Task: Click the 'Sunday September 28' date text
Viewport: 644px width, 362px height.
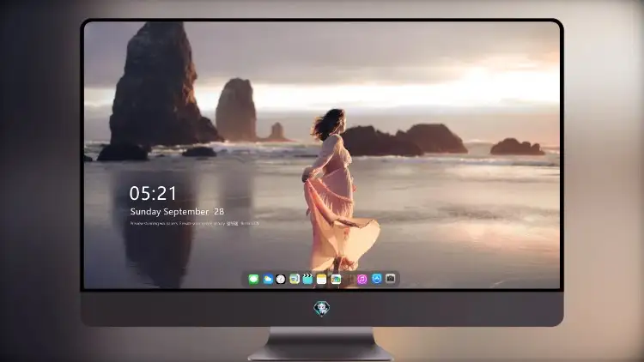Action: click(177, 212)
